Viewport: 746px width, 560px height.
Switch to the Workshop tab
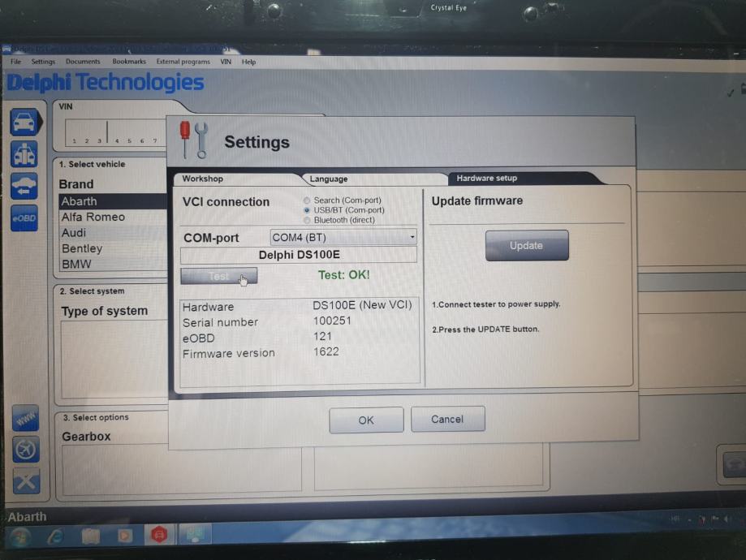click(x=238, y=179)
